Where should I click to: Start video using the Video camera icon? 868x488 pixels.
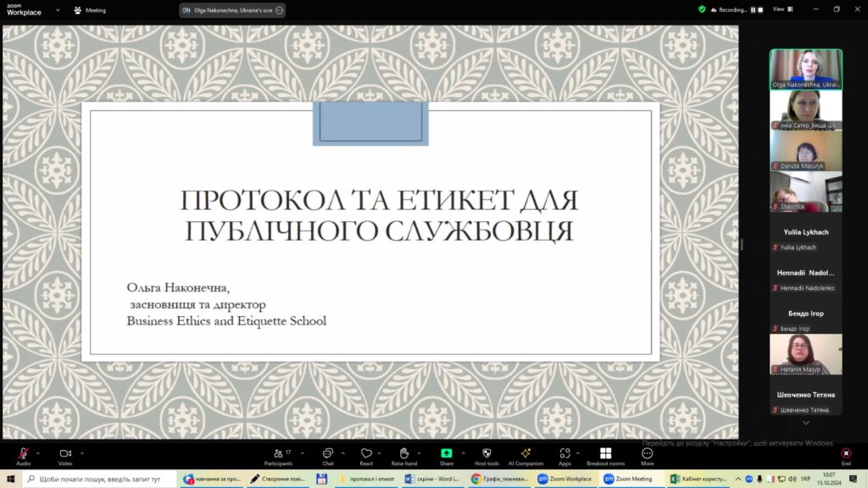click(65, 456)
